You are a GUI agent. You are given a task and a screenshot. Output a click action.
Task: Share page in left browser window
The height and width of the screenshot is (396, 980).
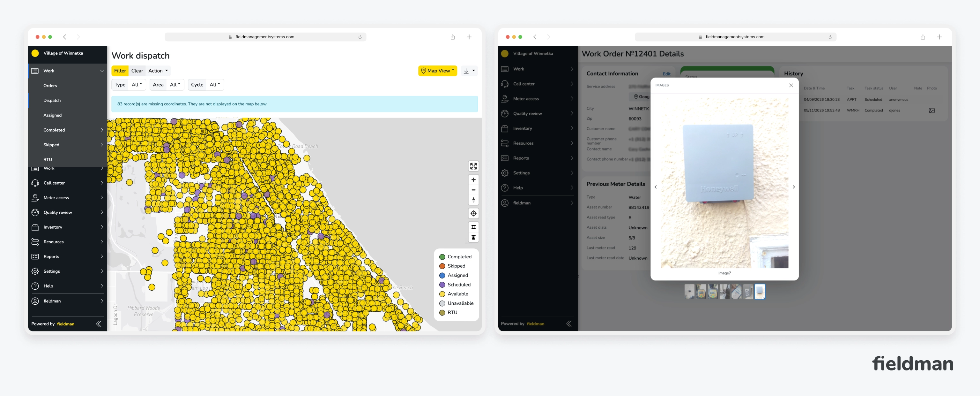coord(453,37)
